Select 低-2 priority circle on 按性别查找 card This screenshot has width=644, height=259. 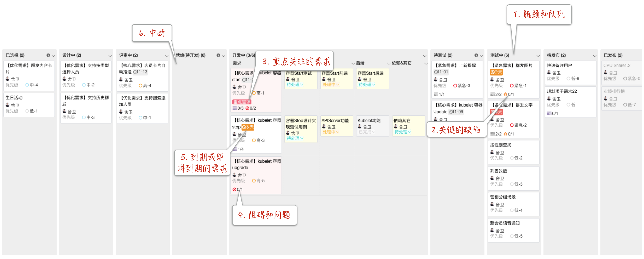tap(511, 158)
